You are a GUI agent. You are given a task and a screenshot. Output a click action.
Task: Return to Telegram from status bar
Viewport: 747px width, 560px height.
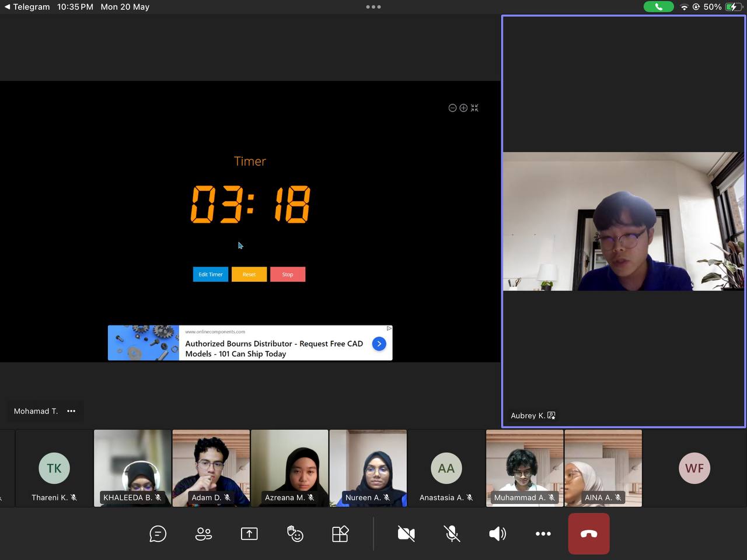pyautogui.click(x=27, y=7)
